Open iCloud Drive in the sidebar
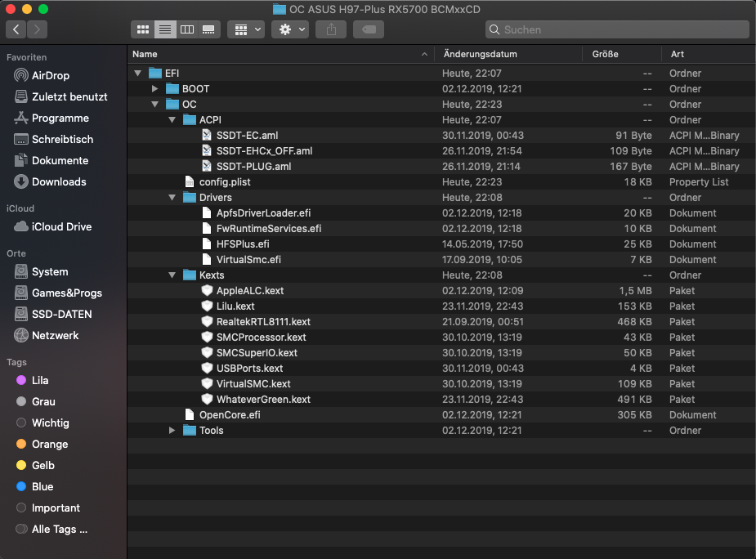756x559 pixels. tap(52, 226)
